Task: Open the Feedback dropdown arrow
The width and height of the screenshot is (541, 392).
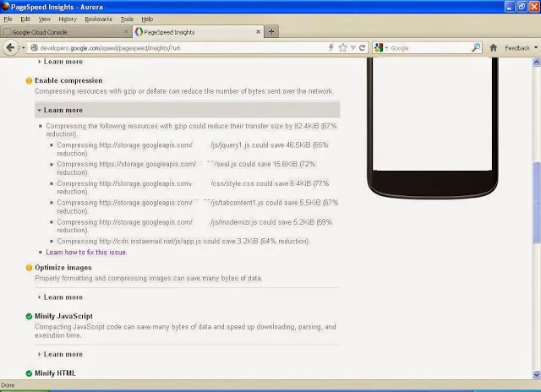Action: pos(536,47)
